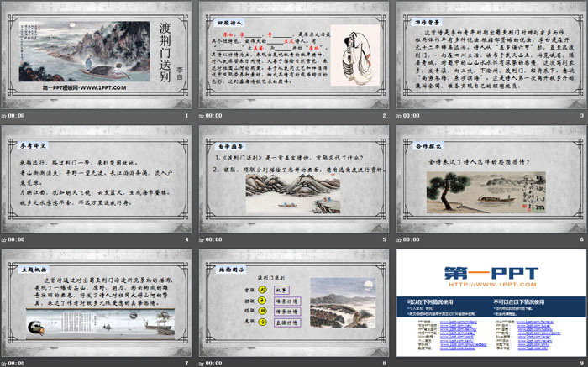
Task: Click the 00:00 timing under slide 4
Action: pos(16,239)
